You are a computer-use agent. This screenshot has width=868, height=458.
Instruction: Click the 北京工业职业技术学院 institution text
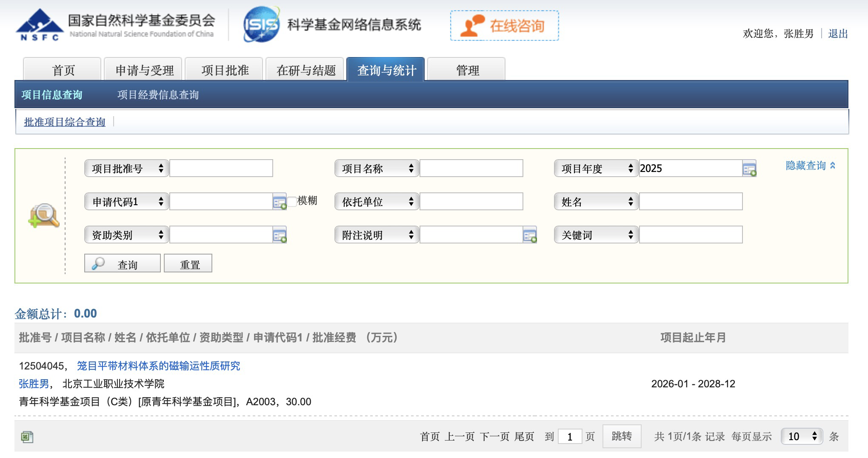tap(113, 384)
